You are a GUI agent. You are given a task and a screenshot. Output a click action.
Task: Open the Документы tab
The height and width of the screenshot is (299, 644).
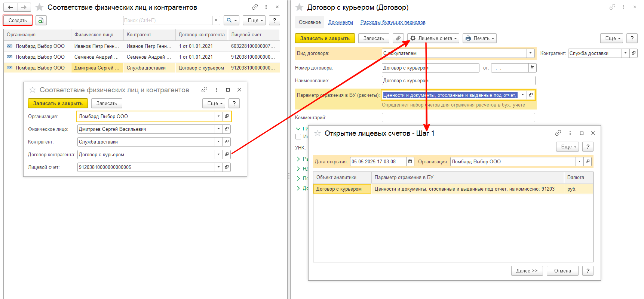340,22
